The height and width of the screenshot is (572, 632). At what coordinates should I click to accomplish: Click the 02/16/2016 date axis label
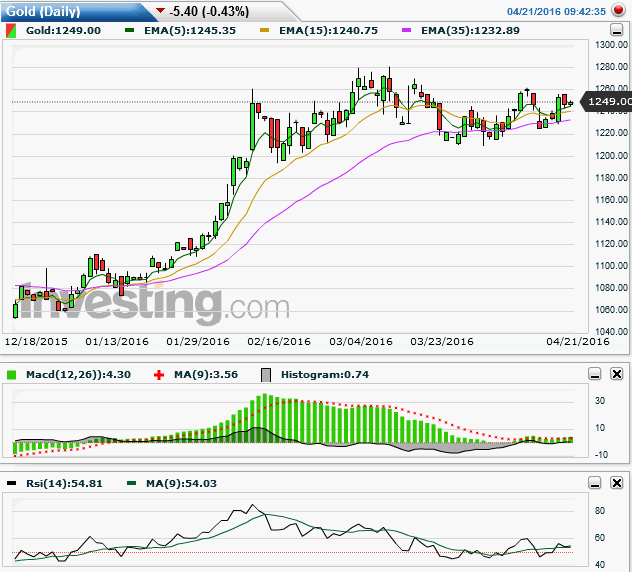point(279,342)
